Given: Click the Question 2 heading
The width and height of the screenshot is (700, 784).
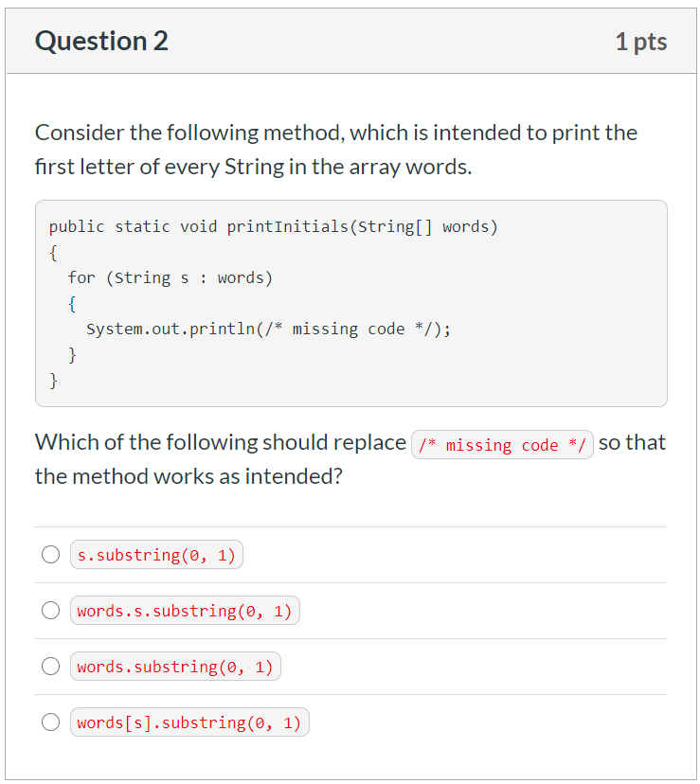Looking at the screenshot, I should coord(101,41).
